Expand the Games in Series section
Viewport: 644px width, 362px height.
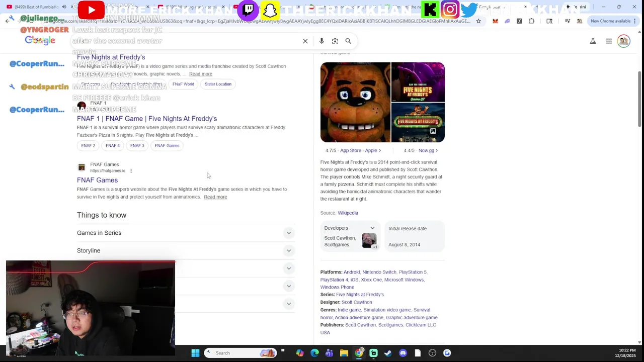click(186, 233)
